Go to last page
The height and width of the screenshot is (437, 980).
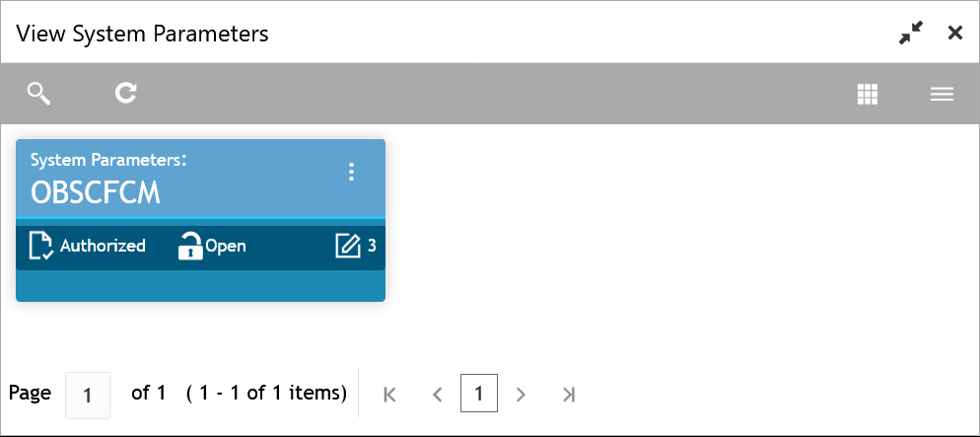tap(568, 395)
